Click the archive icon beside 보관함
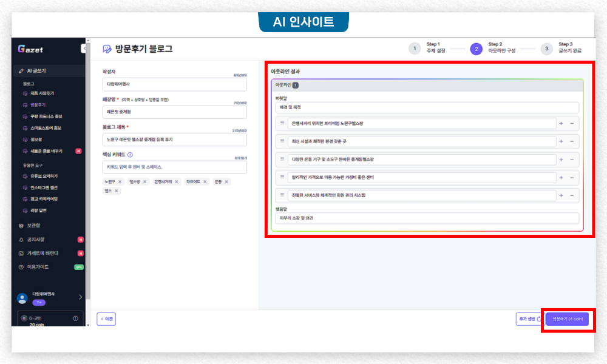Image resolution: width=607 pixels, height=364 pixels. [x=21, y=226]
